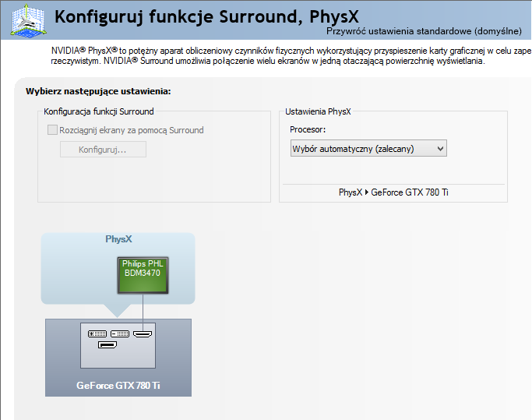
Task: Click the Procesor: label
Action: pos(308,129)
